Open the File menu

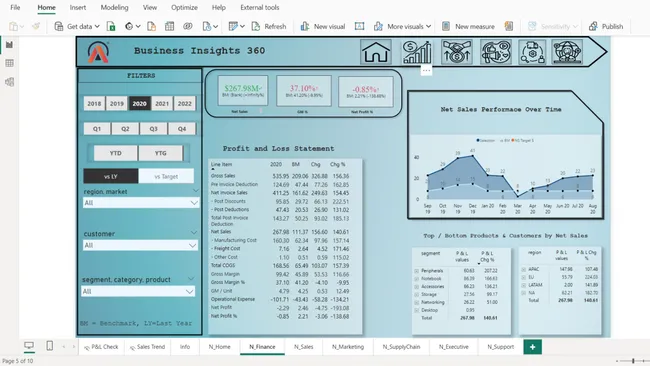[x=15, y=7]
